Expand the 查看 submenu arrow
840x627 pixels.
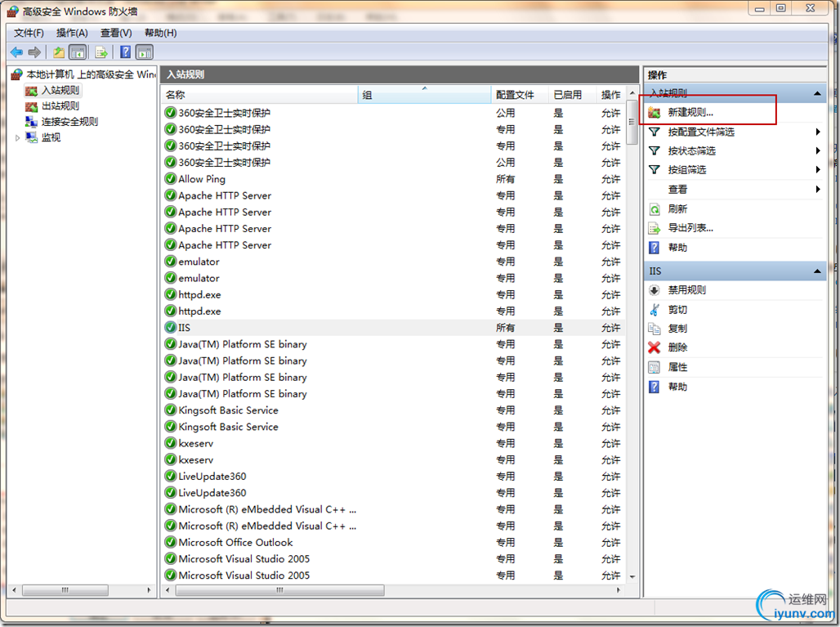pos(818,189)
